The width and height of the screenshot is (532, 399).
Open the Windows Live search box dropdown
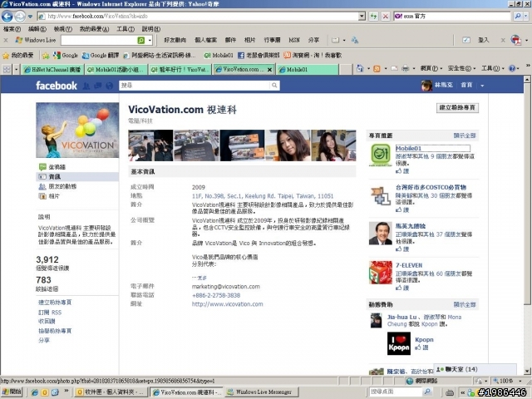[150, 40]
